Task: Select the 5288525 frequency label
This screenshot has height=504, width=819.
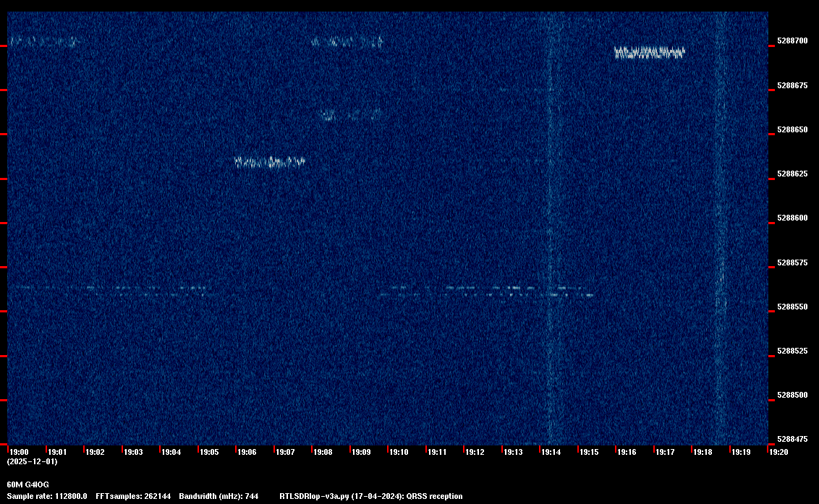Action: 792,351
